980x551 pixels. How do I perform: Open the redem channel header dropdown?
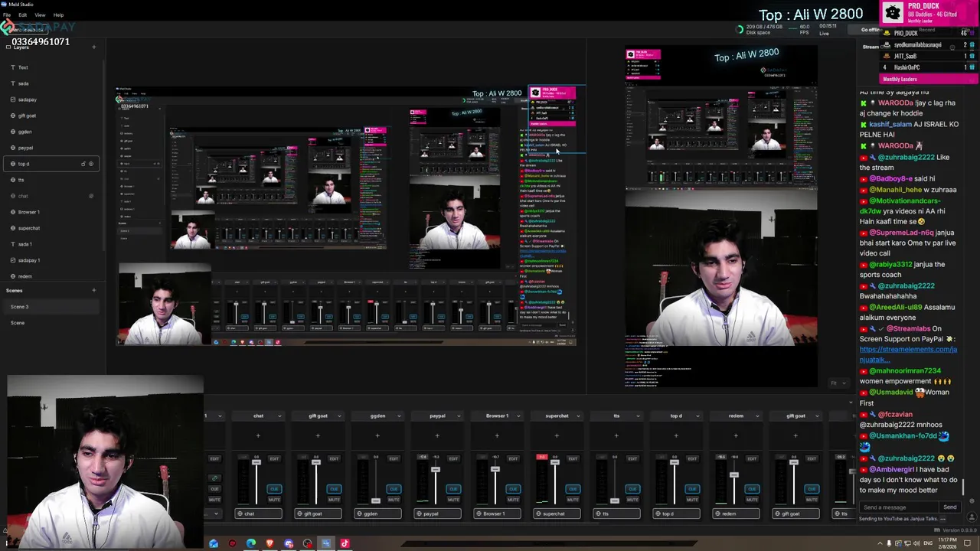(x=757, y=416)
